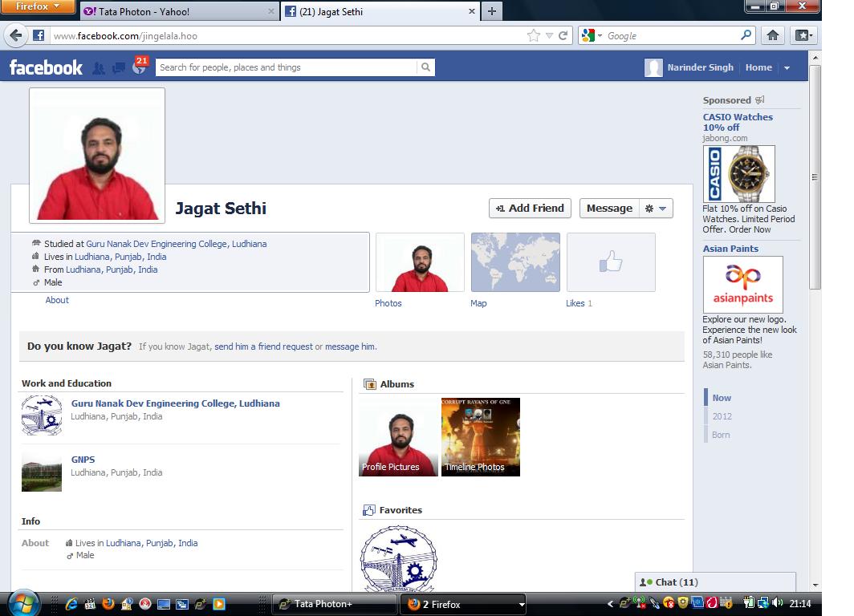Click the browser Back arrow button

[x=16, y=35]
